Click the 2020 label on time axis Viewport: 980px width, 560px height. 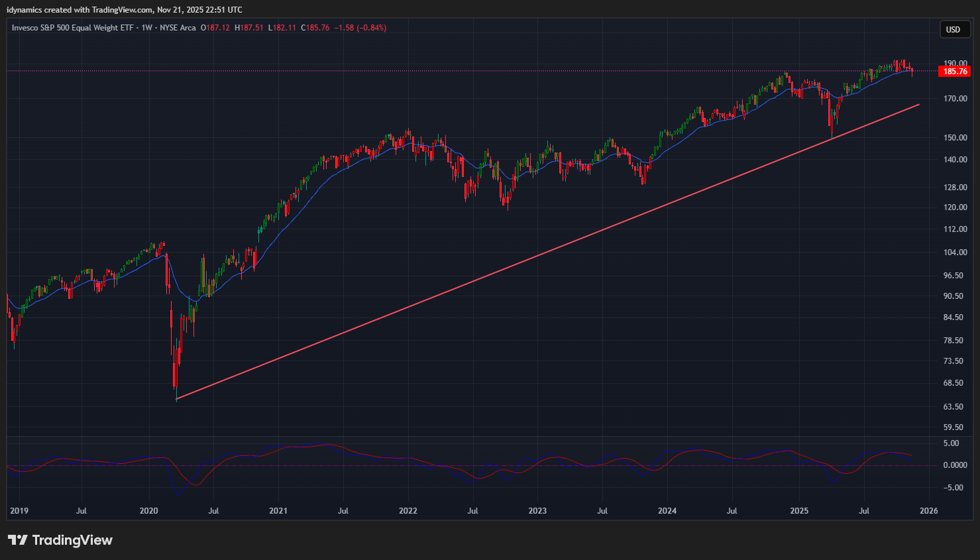coord(148,511)
